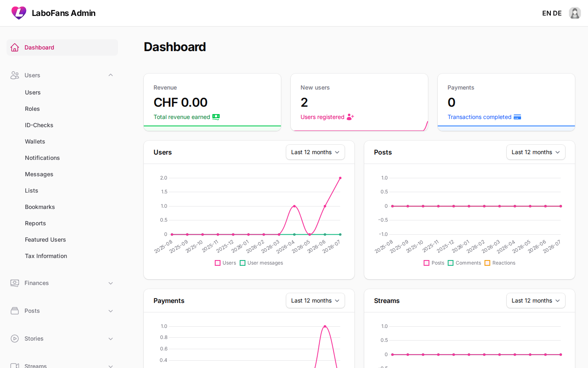
Task: Click the Dashboard home icon in sidebar
Action: click(x=15, y=47)
